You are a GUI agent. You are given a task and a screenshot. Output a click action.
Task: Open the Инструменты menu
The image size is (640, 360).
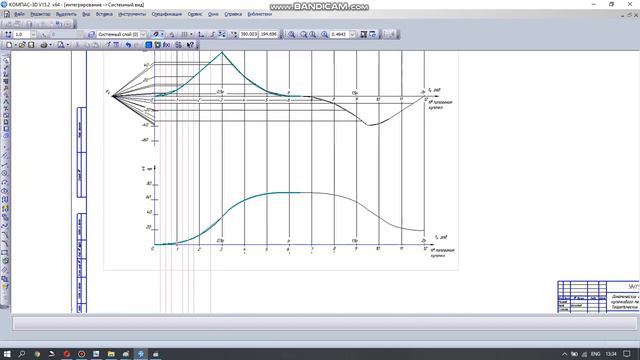pos(132,14)
